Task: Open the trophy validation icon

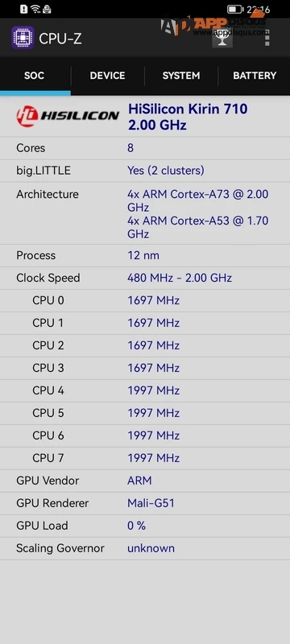Action: tap(222, 38)
